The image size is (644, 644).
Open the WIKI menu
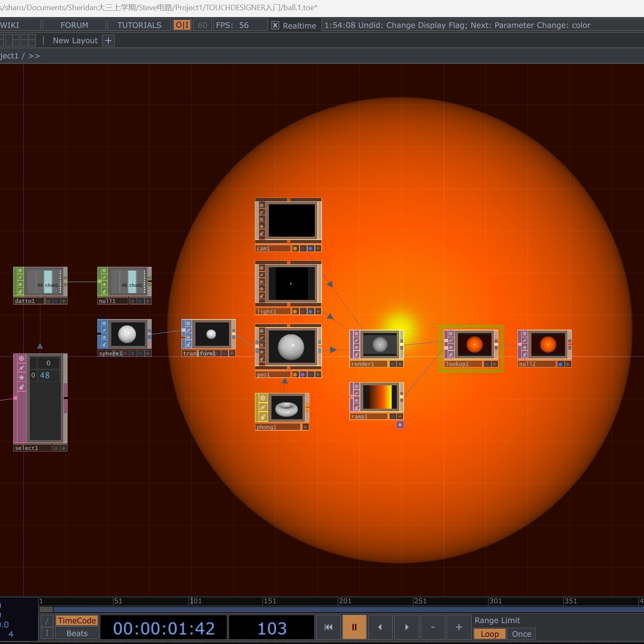(x=8, y=25)
